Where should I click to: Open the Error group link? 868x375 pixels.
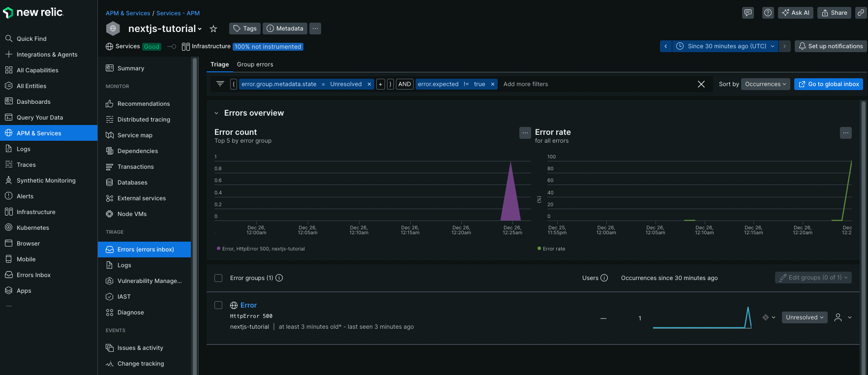click(x=248, y=305)
